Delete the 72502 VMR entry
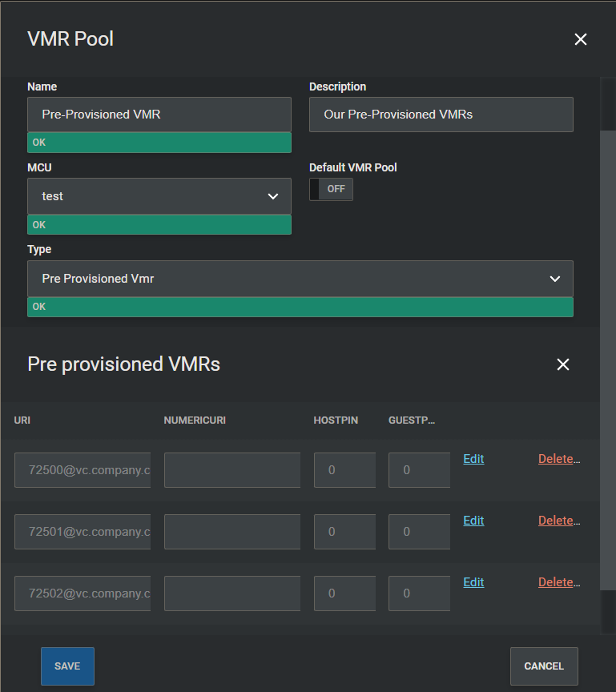 (559, 582)
